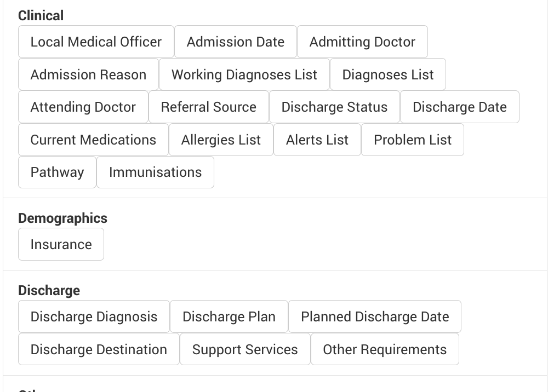Screen dimensions: 548x392
Task: Select the Immunisations button
Action: click(155, 172)
